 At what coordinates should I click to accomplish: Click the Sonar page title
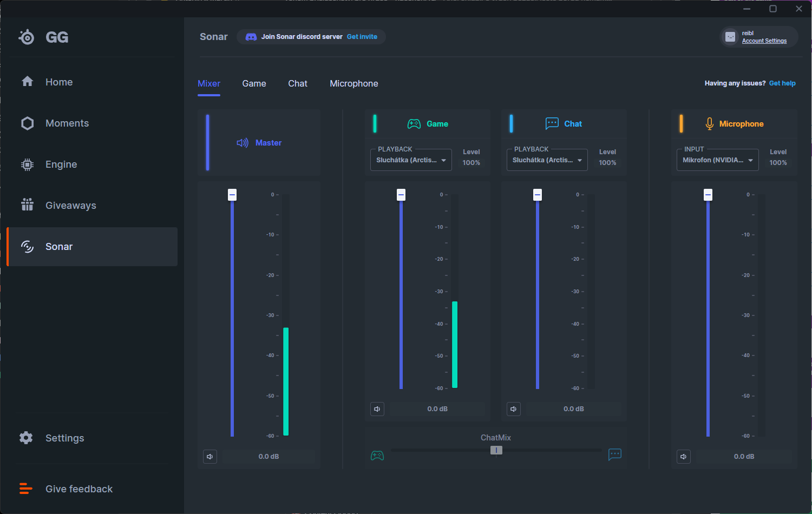tap(214, 37)
